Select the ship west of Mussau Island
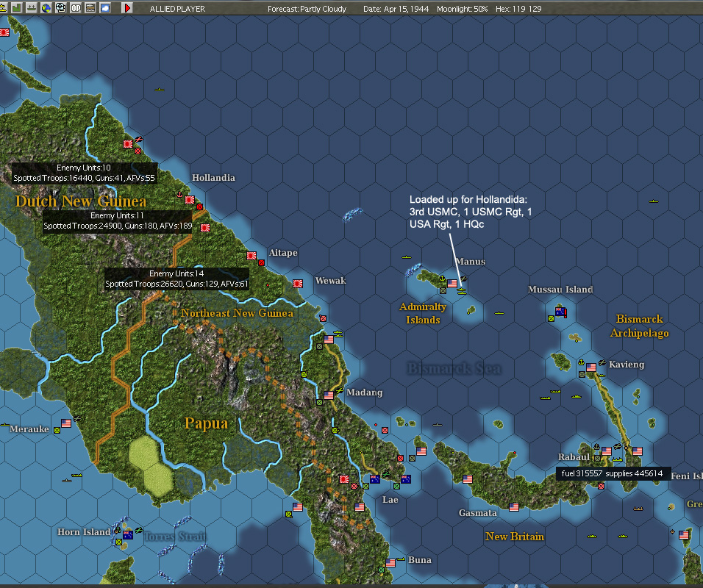Screen dimensions: 703x588 [x=499, y=313]
